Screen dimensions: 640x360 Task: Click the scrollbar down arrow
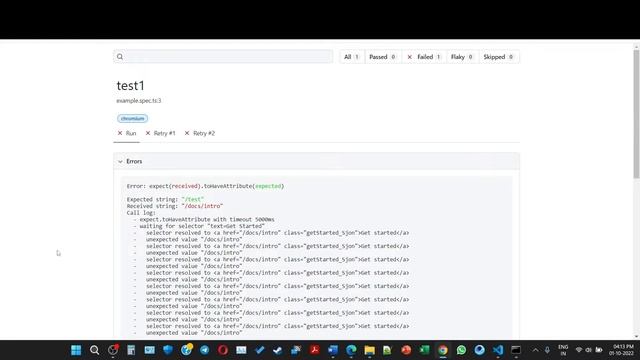(x=636, y=337)
